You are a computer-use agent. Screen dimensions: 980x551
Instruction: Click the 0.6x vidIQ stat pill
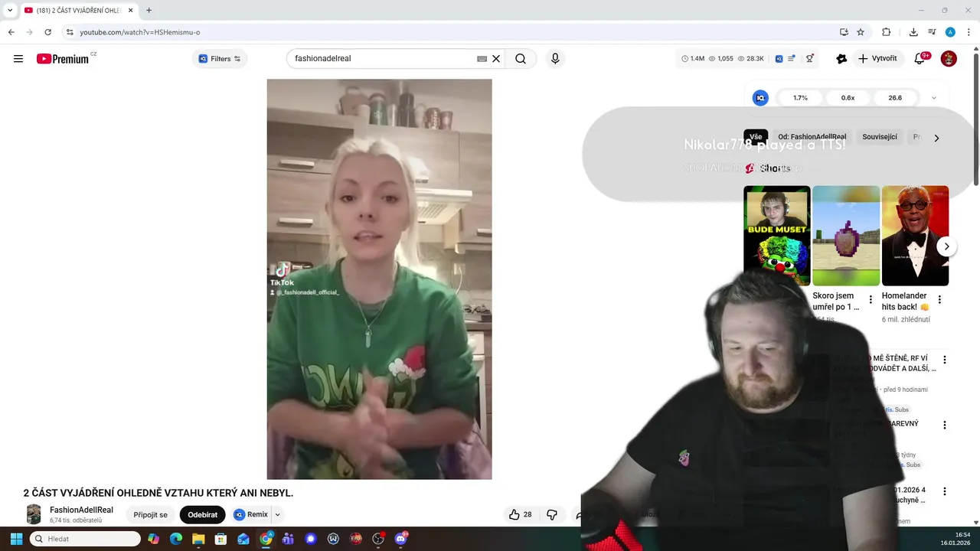[x=848, y=98]
